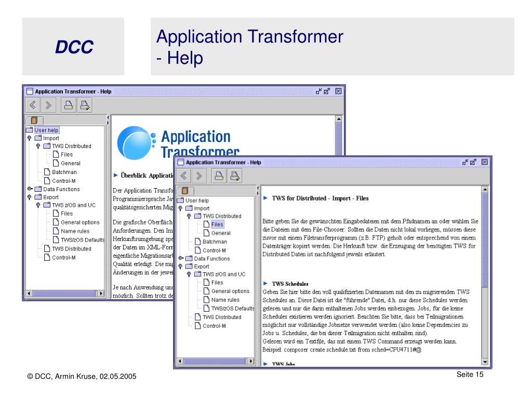Screen dimensions: 532x399
Task: Collapse Import node in rear window tree
Action: 30,138
